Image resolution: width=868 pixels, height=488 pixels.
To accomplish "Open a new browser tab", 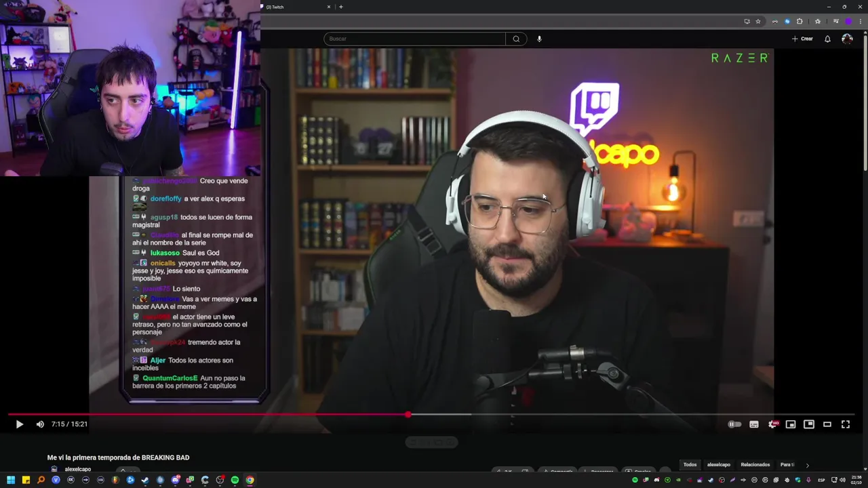I will click(340, 7).
